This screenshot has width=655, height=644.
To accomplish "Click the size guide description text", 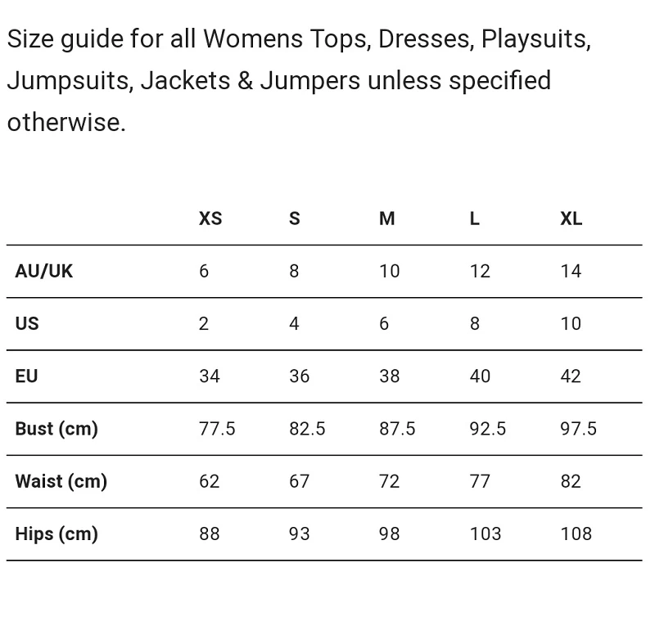I will tap(299, 80).
